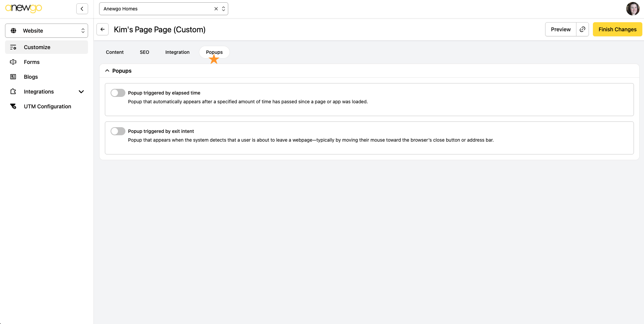
Task: Collapse the Popups section
Action: [x=107, y=71]
